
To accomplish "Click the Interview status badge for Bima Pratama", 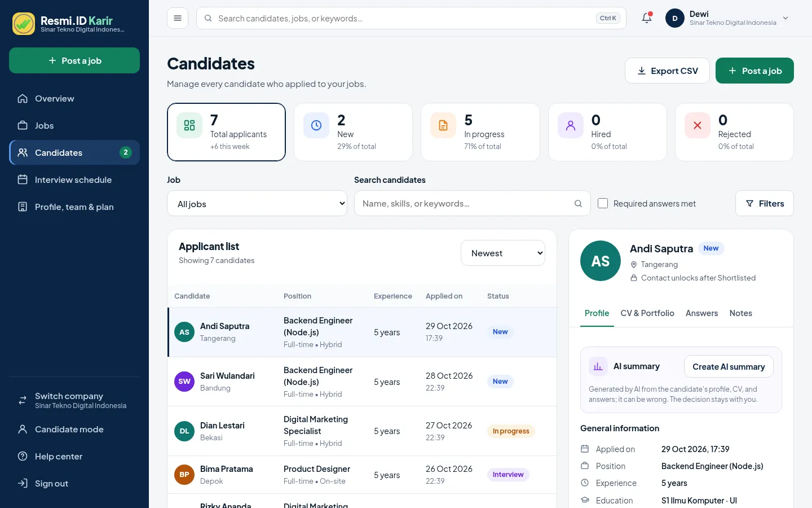I will click(508, 475).
